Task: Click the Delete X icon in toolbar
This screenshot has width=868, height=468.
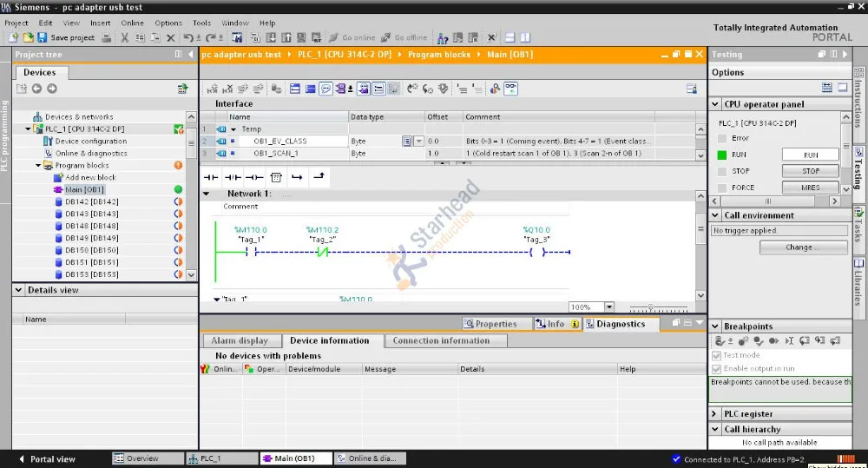Action: (170, 37)
